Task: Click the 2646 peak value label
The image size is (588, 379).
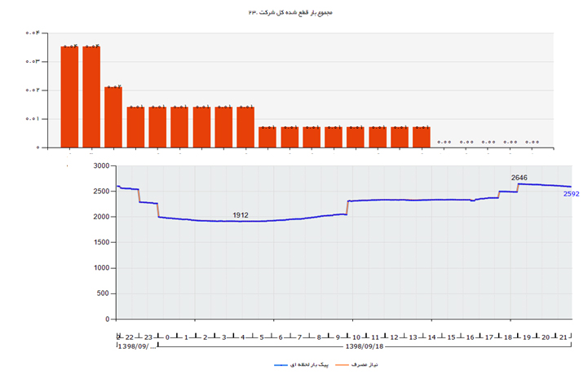Action: 519,177
